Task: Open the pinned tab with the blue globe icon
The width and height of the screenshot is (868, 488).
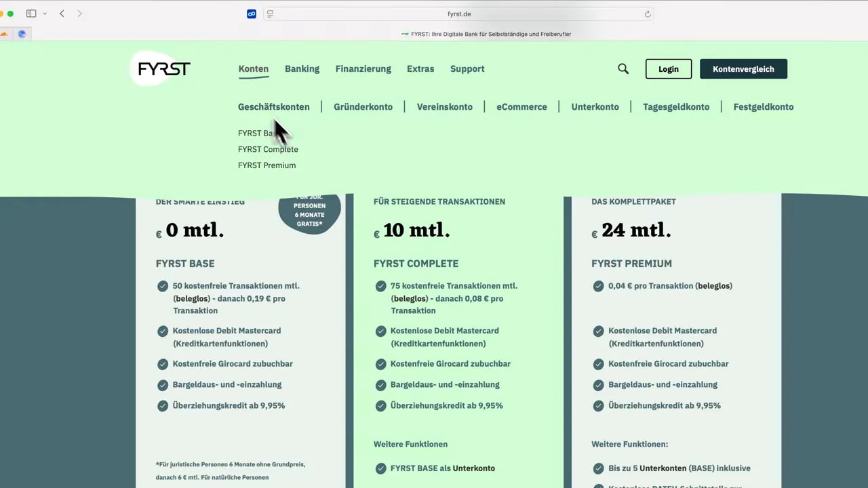Action: 22,34
